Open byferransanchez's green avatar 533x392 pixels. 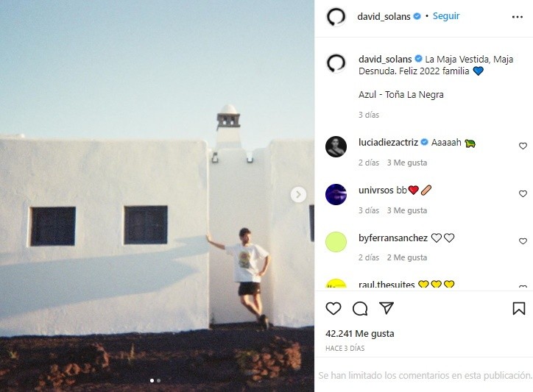[x=336, y=242]
